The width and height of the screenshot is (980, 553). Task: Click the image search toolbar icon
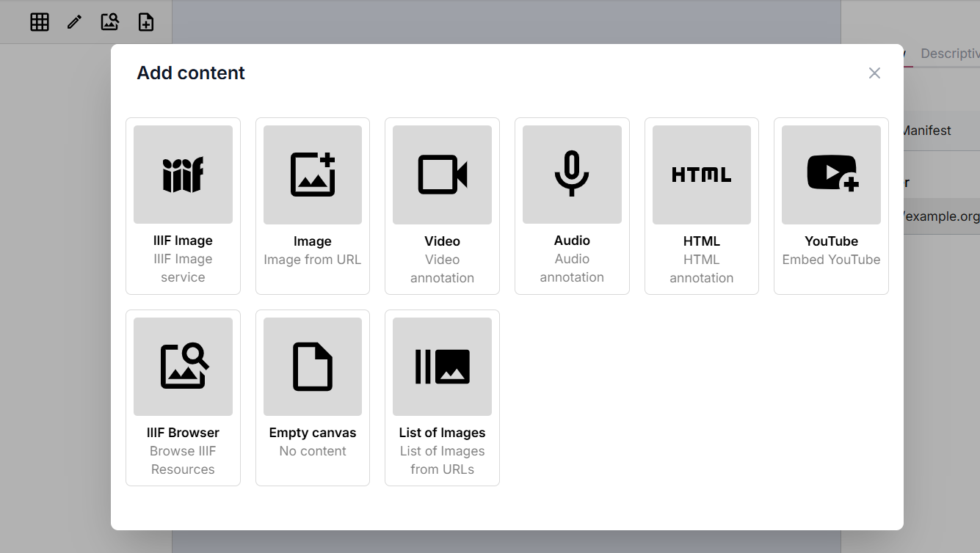[109, 22]
